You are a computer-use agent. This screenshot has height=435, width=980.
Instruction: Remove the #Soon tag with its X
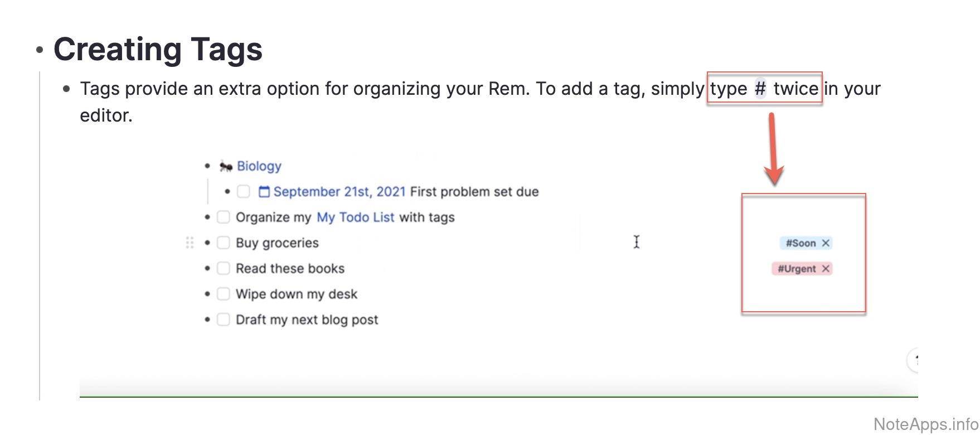826,243
